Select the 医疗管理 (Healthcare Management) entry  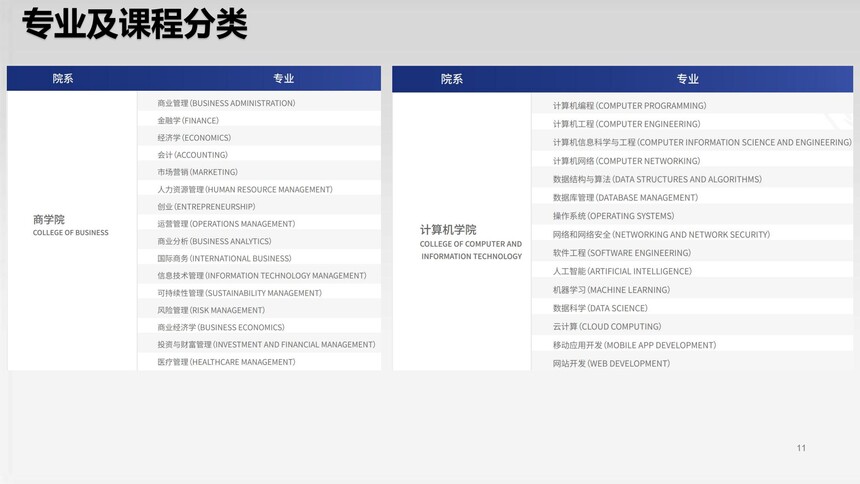point(226,362)
